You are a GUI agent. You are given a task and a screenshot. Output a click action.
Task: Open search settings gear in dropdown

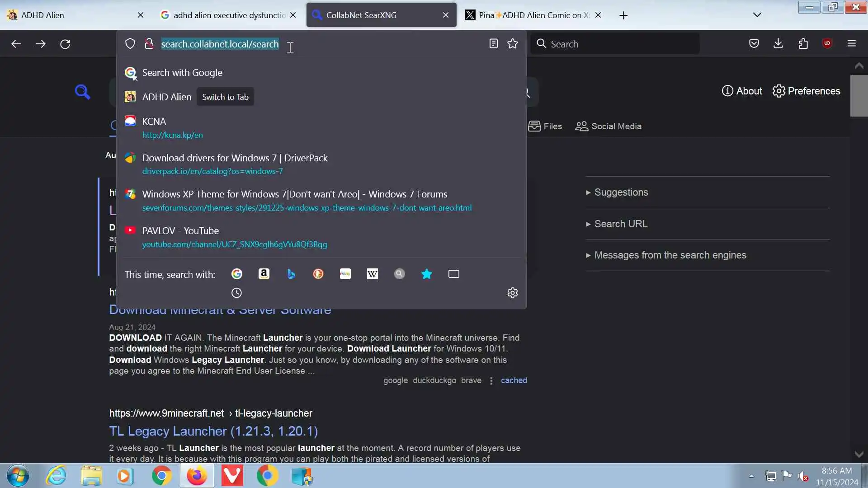click(x=512, y=293)
